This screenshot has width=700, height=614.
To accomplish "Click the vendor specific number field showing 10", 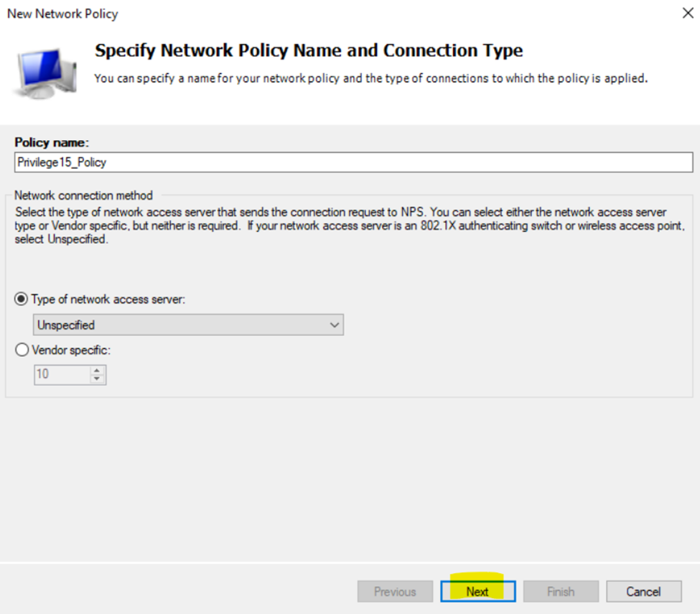I will [x=62, y=374].
